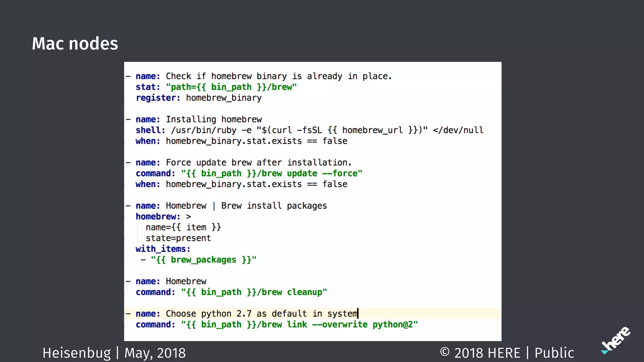The image size is (644, 362).
Task: Click the 'Heisenbug | May, 2018' footer text
Action: [x=114, y=353]
